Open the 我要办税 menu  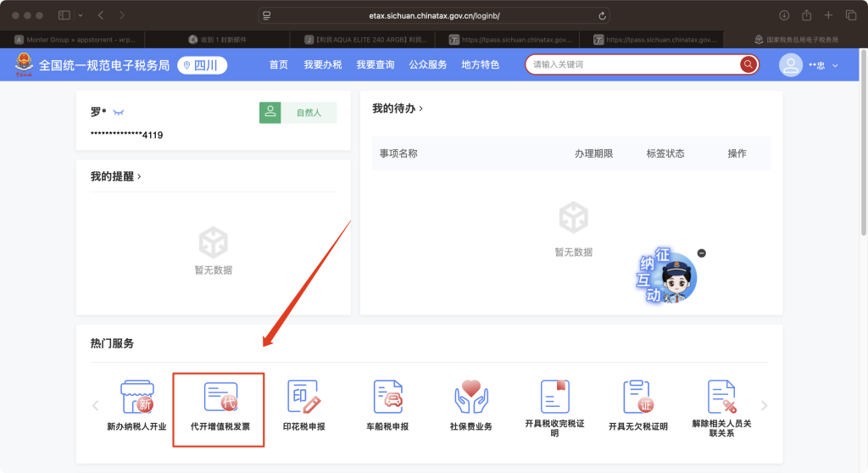(322, 64)
